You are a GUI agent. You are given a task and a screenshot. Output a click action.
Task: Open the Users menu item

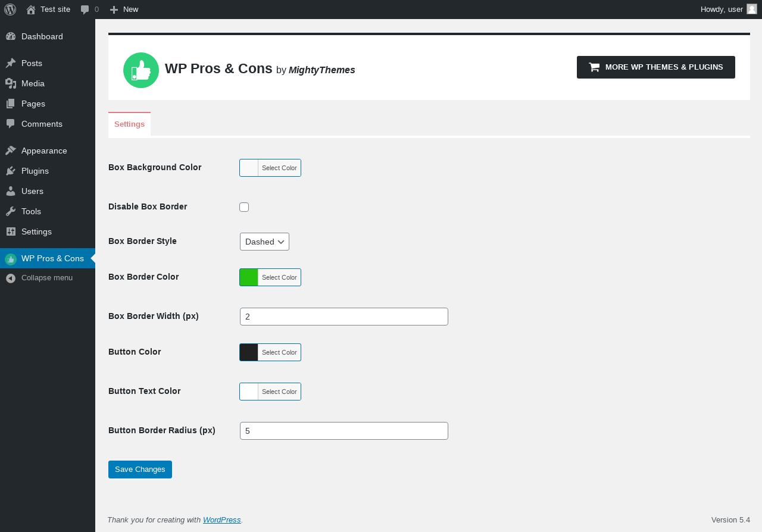click(x=48, y=191)
